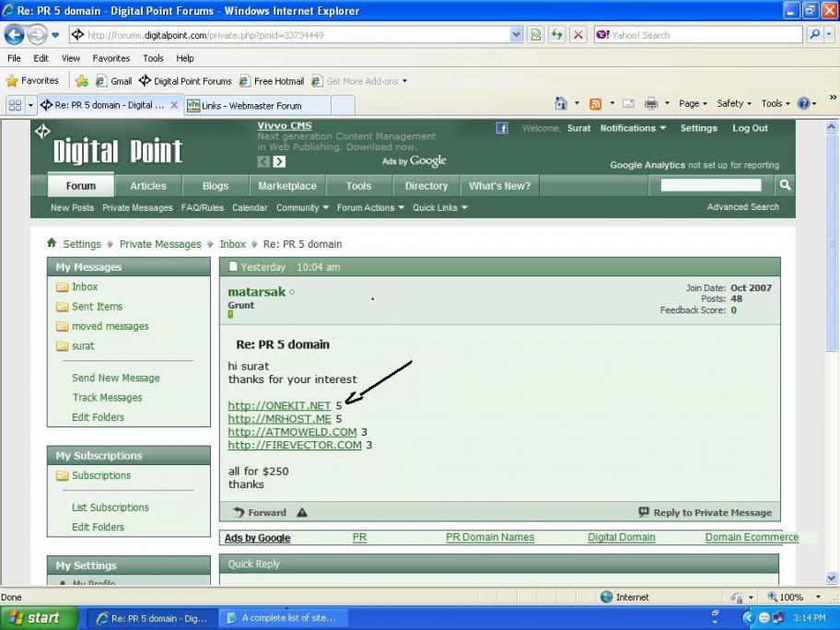Screen dimensions: 840x630
Task: Expand the Notifications dropdown
Action: tap(633, 128)
